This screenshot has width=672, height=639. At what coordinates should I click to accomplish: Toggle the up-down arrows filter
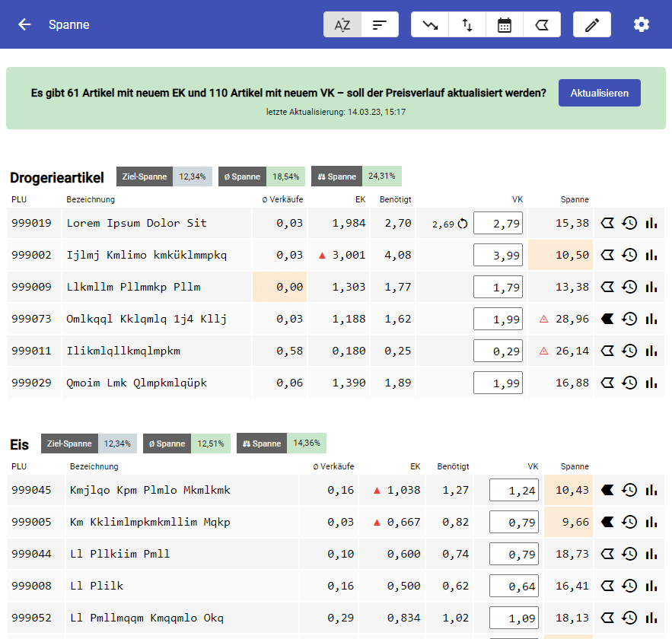[x=467, y=25]
